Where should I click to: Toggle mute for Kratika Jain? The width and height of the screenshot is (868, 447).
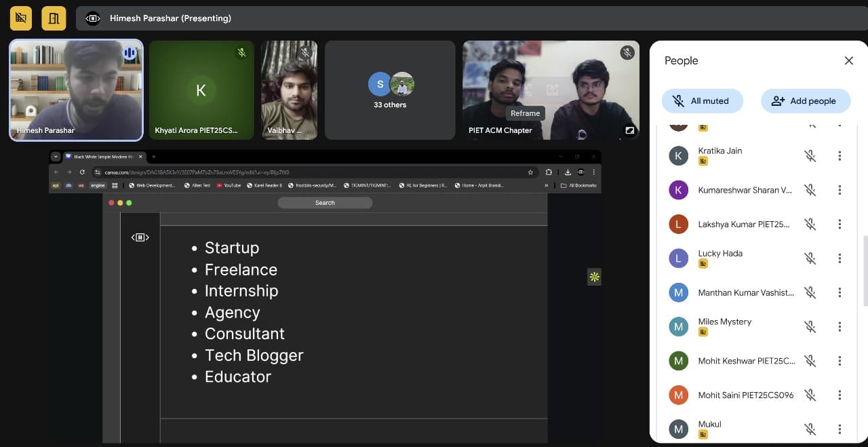[x=810, y=156]
